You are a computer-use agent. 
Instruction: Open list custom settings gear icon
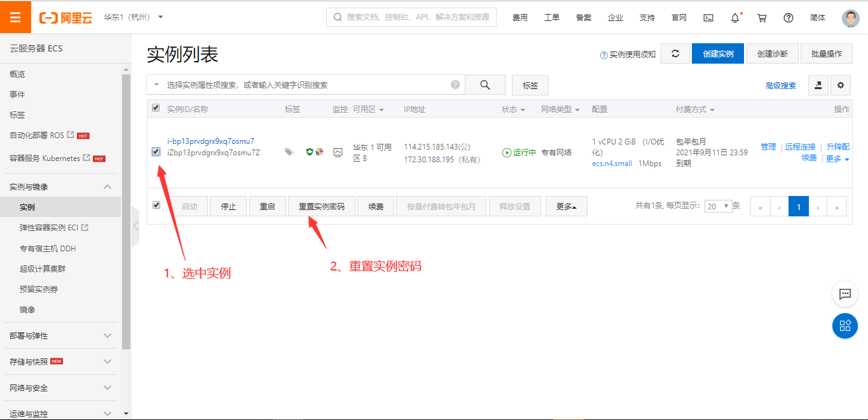(841, 85)
